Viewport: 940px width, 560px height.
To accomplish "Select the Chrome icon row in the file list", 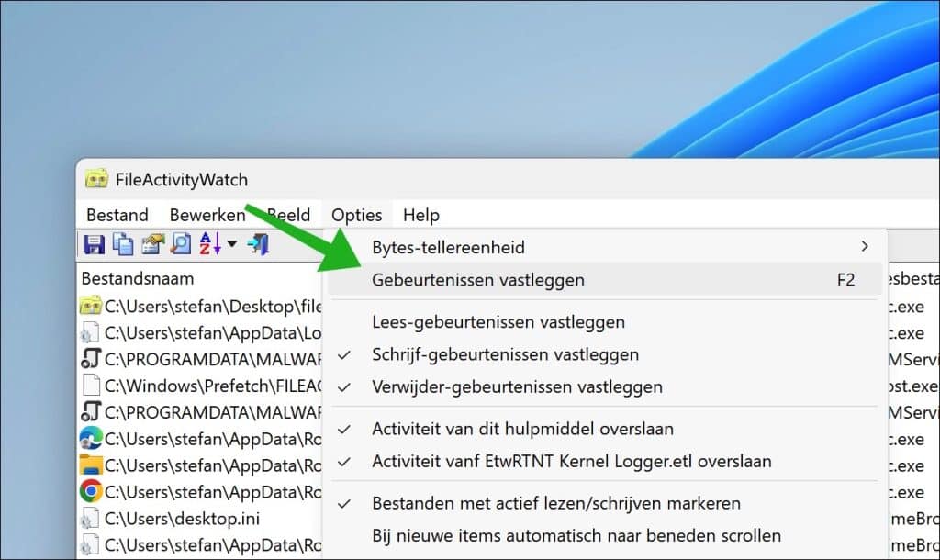I will coord(200,492).
